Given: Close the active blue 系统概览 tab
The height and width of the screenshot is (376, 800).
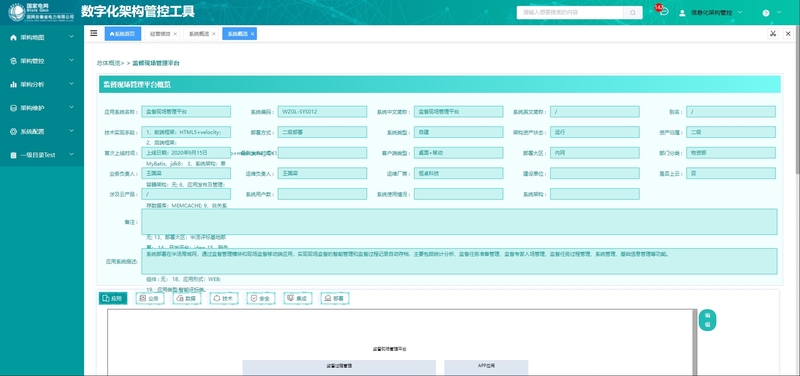Looking at the screenshot, I should 252,34.
